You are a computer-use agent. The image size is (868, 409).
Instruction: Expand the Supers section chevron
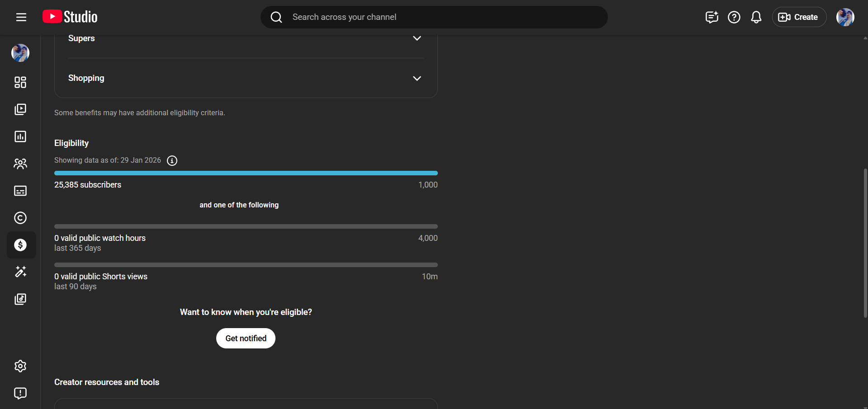[417, 38]
